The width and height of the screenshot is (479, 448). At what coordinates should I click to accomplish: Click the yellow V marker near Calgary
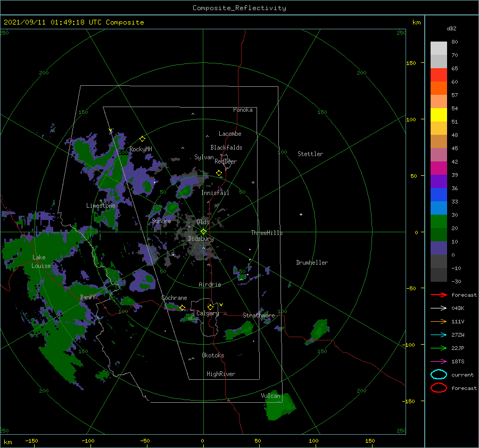coord(221,305)
